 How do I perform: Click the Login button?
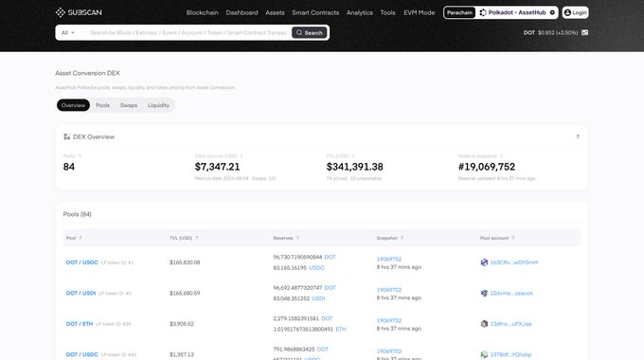(575, 12)
